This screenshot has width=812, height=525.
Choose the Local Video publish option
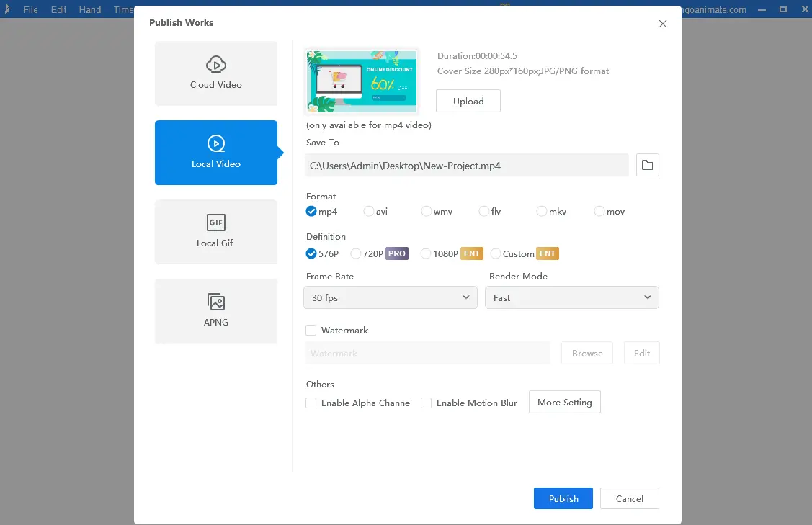(215, 153)
